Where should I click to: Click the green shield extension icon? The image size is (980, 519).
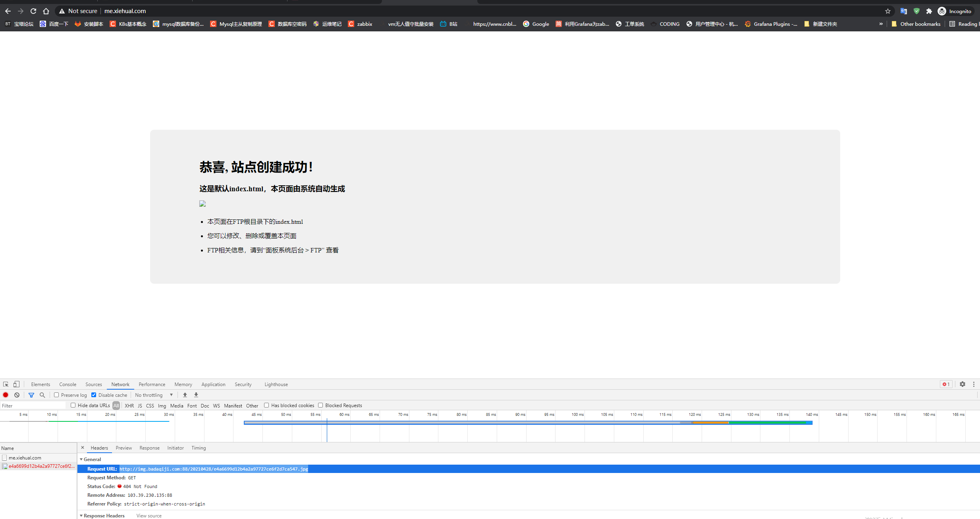click(x=916, y=11)
